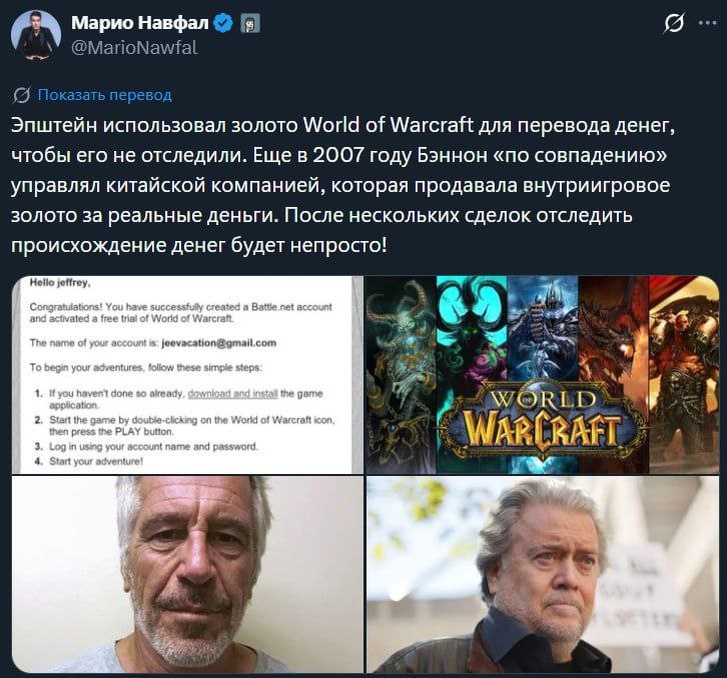Open the @MarioNawfal handle
727x678 pixels.
(134, 48)
